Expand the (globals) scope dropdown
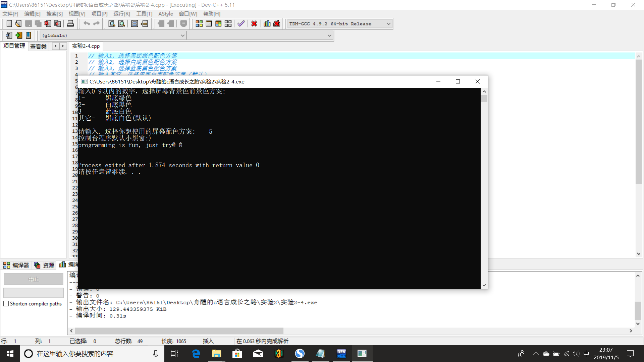Screen dimensions: 644x362 [182, 36]
